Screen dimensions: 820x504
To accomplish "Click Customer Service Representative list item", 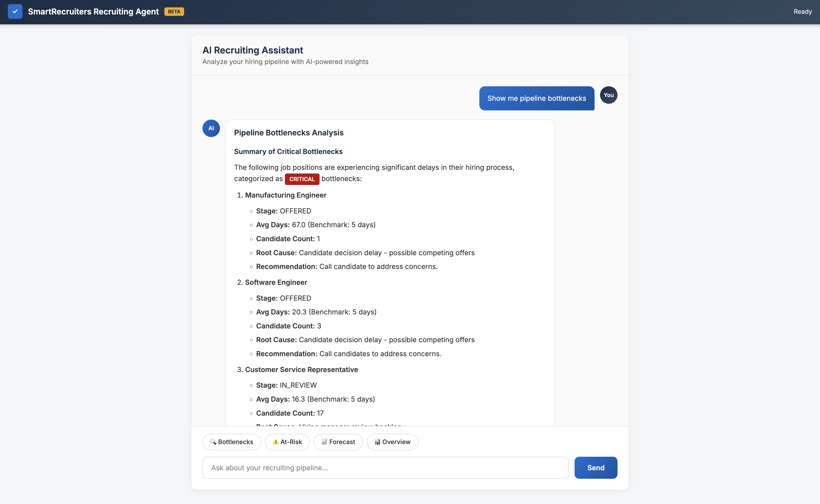I will tap(301, 369).
